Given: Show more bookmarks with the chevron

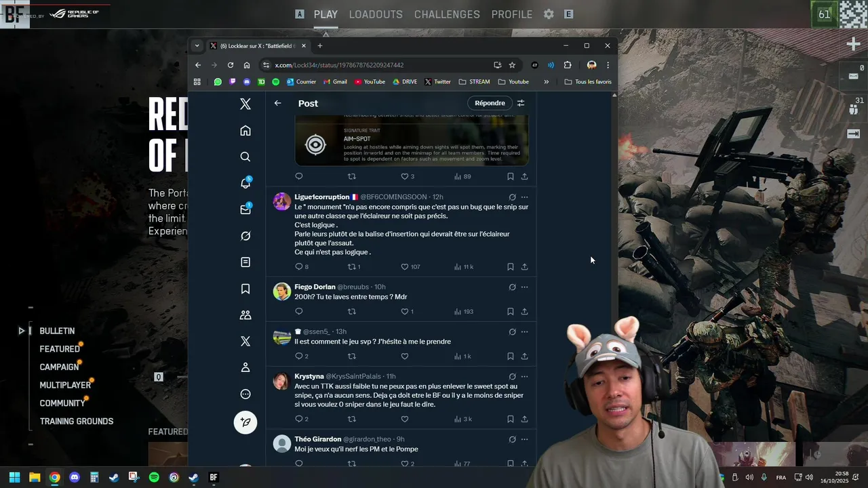Looking at the screenshot, I should click(x=546, y=82).
